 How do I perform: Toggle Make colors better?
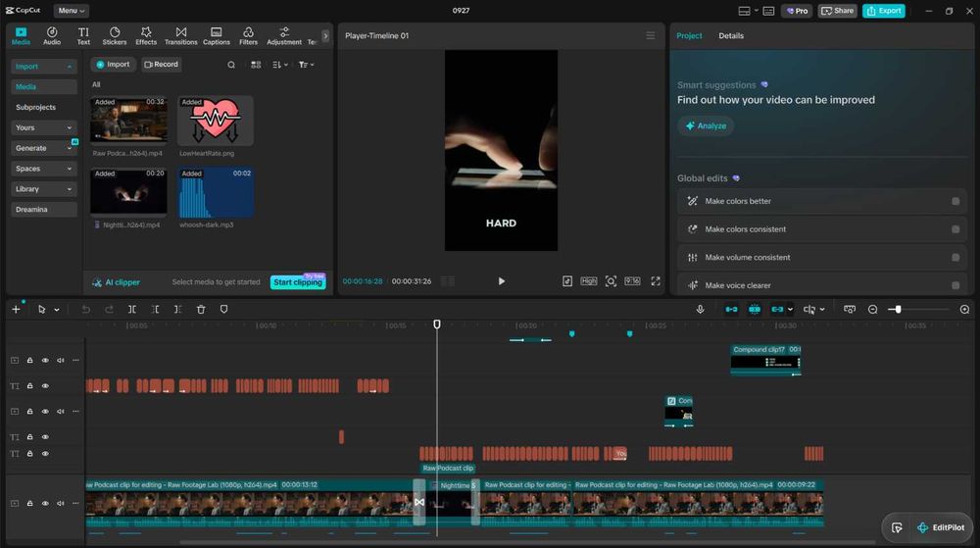pyautogui.click(x=955, y=201)
